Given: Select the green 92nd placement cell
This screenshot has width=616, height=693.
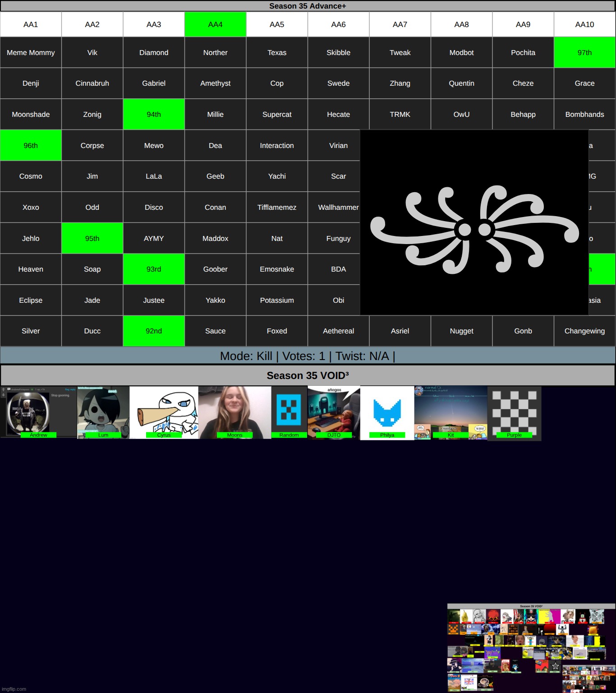Looking at the screenshot, I should 154,331.
